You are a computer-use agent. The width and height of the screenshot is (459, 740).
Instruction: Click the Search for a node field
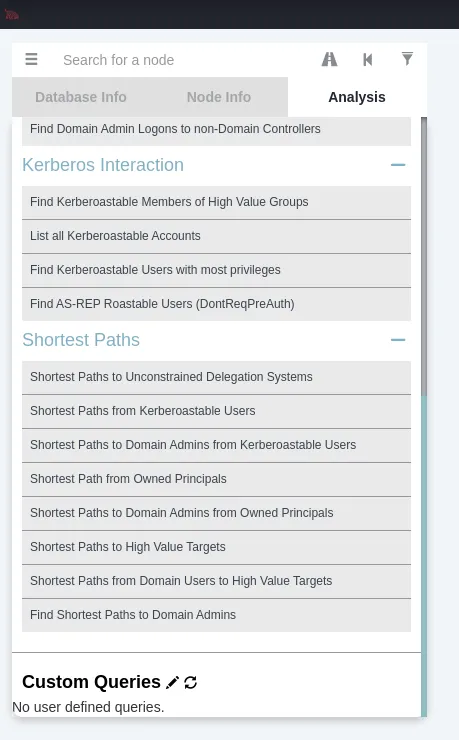(184, 60)
